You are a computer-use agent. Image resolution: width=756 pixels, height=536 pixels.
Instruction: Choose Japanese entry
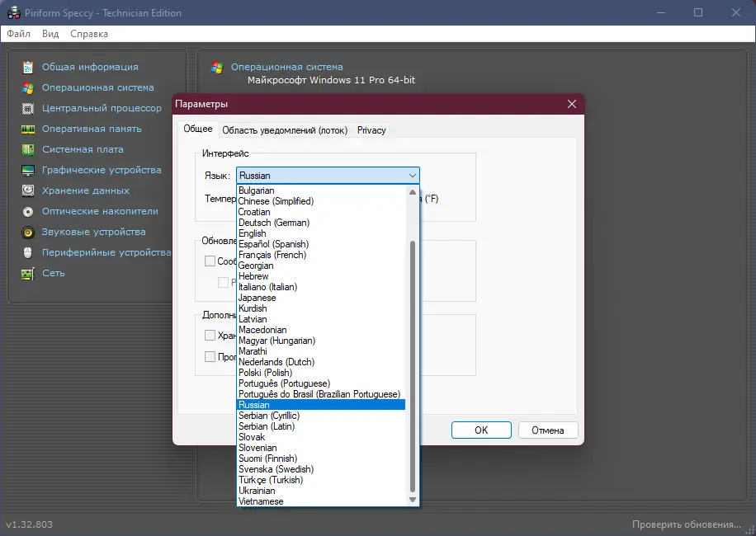pos(322,298)
